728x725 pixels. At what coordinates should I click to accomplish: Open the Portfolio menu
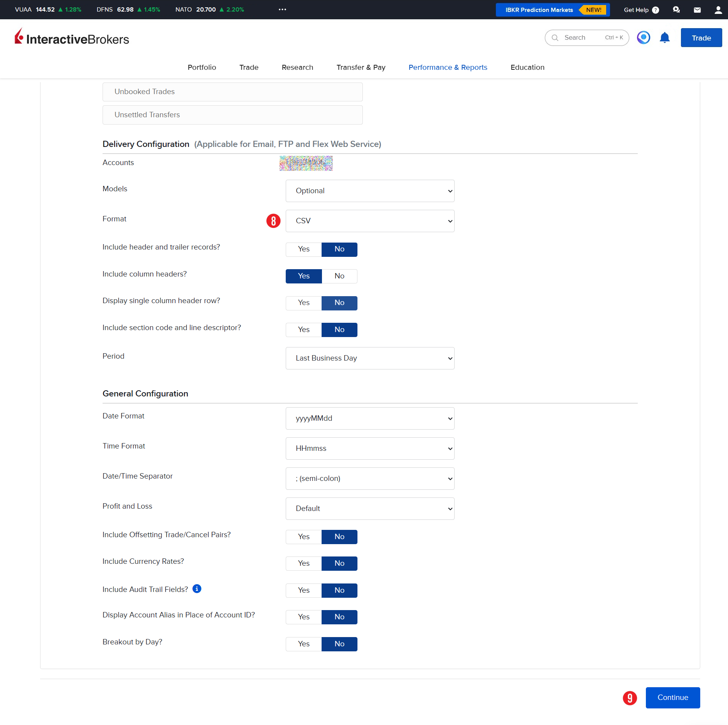202,67
